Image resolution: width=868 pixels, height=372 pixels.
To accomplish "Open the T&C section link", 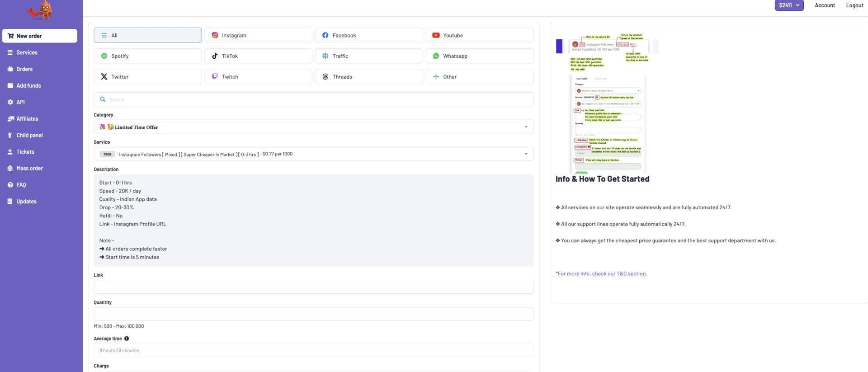I will pyautogui.click(x=601, y=273).
